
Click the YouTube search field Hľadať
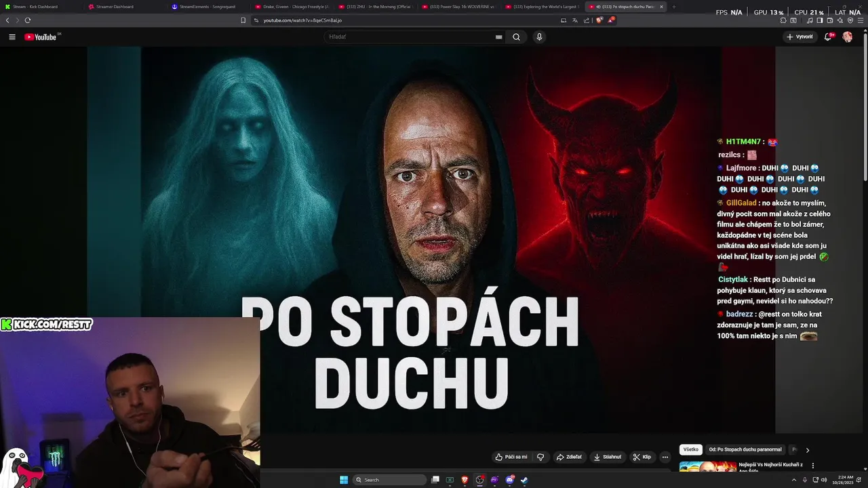(x=410, y=37)
